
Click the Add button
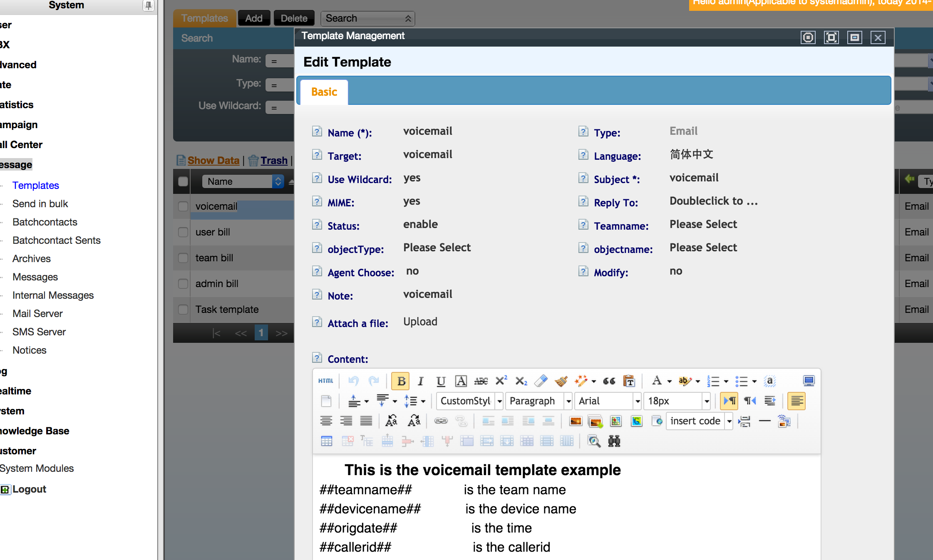[254, 18]
